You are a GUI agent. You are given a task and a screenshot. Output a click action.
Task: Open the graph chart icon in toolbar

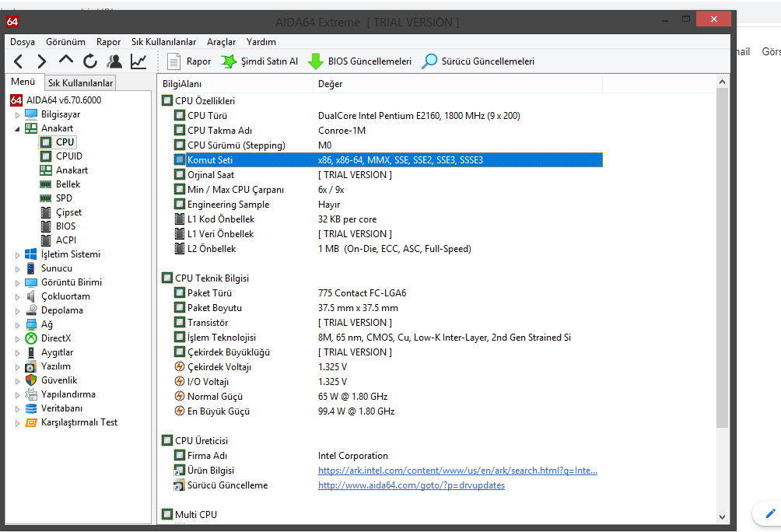click(138, 61)
